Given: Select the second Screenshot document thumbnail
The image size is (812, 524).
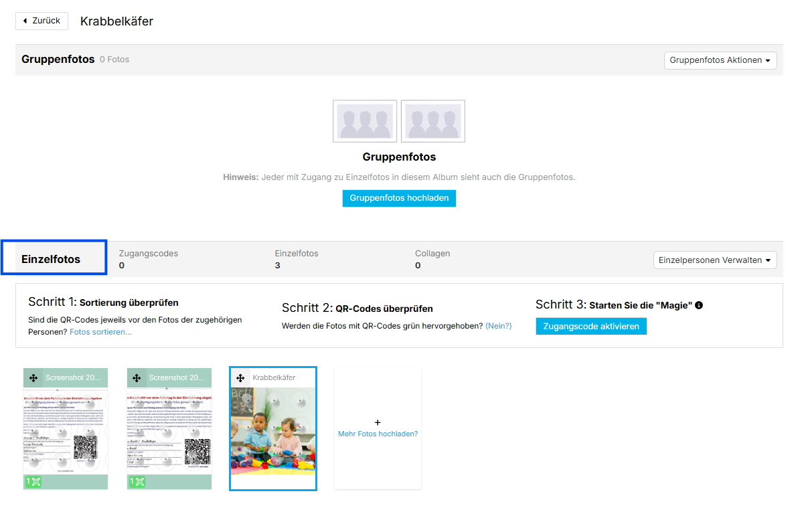Looking at the screenshot, I should tap(169, 432).
